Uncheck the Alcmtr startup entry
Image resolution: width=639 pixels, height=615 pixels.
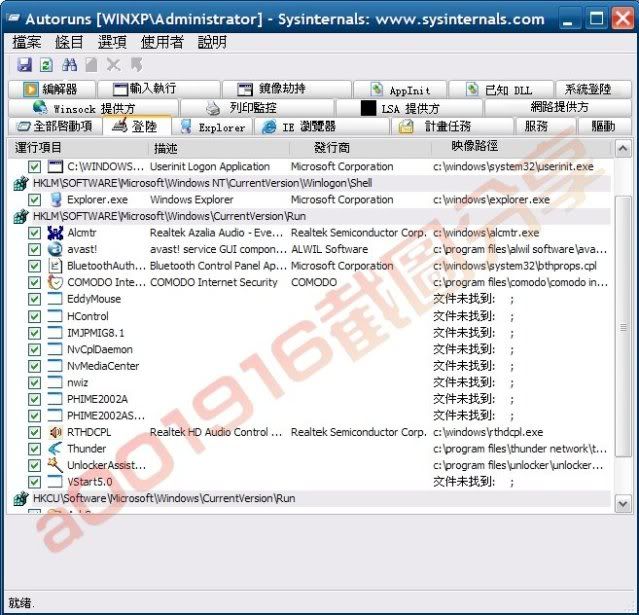[x=35, y=233]
